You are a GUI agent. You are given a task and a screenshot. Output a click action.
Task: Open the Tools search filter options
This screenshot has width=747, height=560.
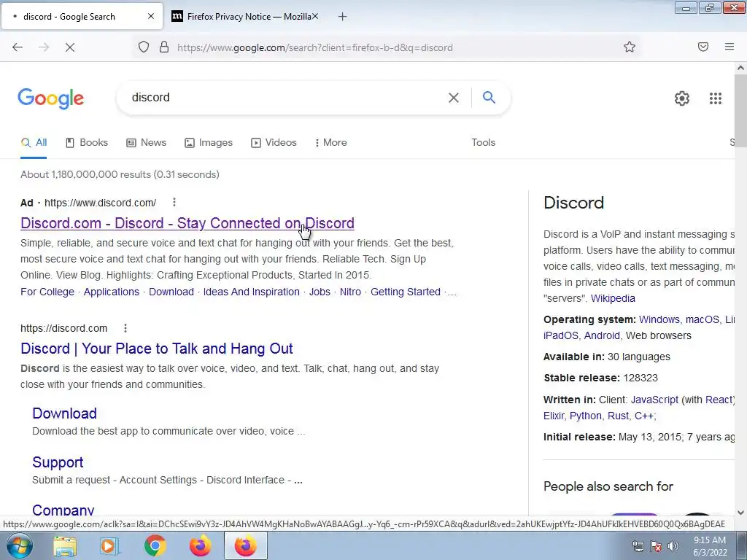click(483, 142)
